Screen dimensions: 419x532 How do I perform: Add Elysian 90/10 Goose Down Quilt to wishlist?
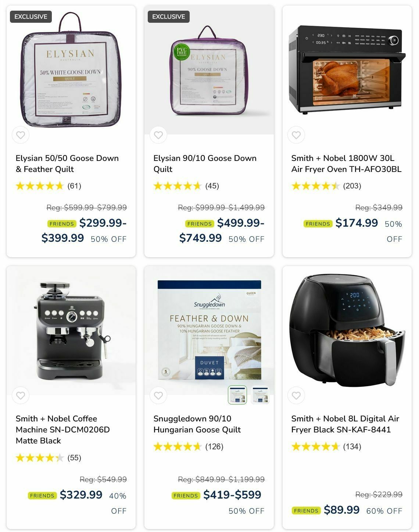coord(158,135)
